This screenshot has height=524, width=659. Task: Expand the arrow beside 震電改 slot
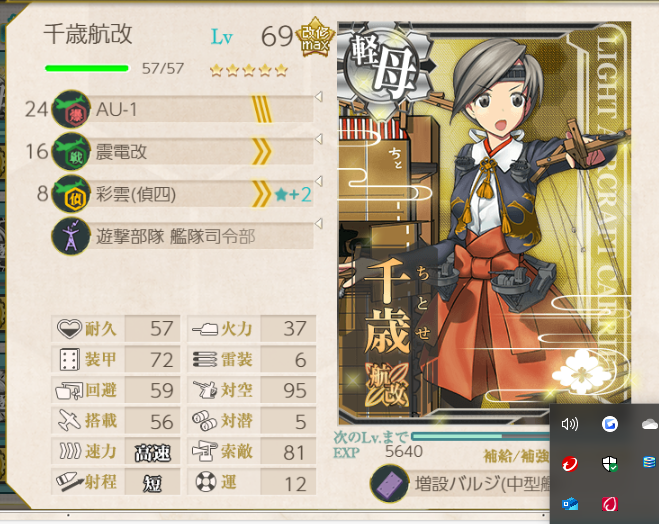pos(319,139)
